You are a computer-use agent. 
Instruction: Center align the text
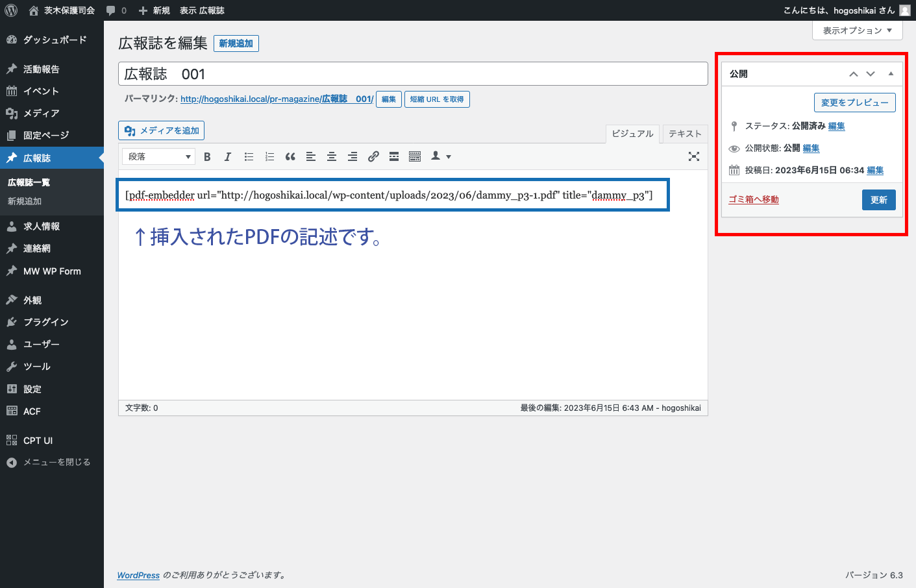(x=332, y=156)
